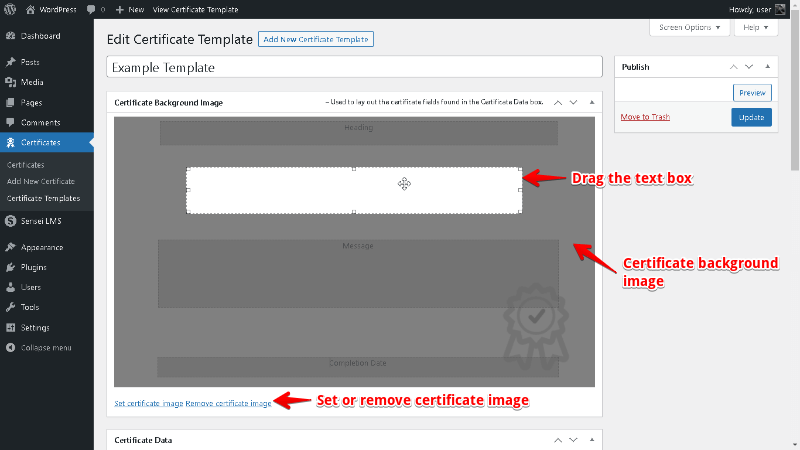Click the Pages icon

tap(10, 103)
